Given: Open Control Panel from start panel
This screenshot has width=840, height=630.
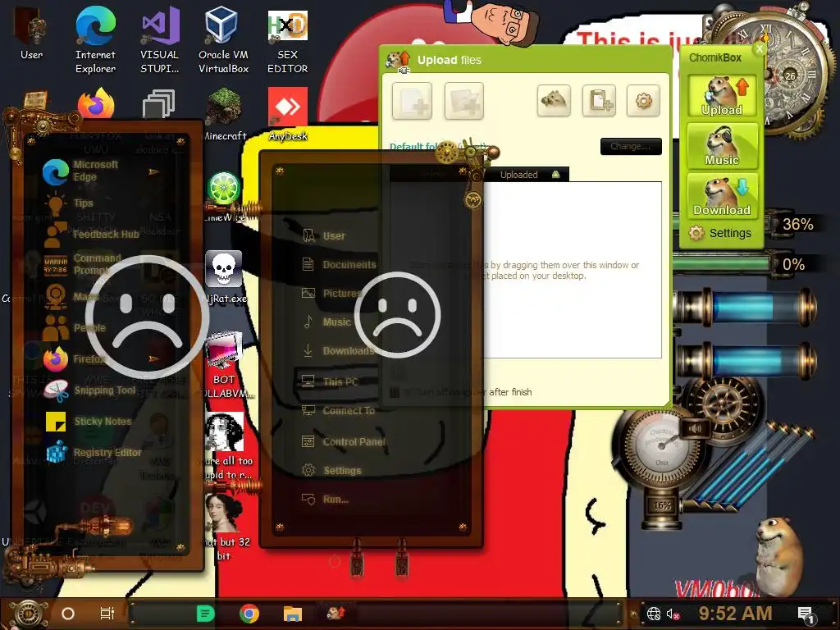Looking at the screenshot, I should coord(344,442).
